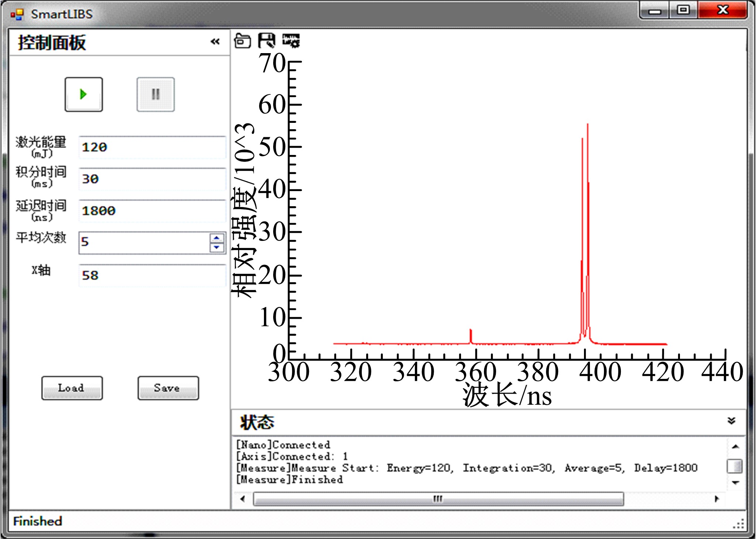Decrease average count with down arrow
The height and width of the screenshot is (539, 756).
pyautogui.click(x=217, y=248)
